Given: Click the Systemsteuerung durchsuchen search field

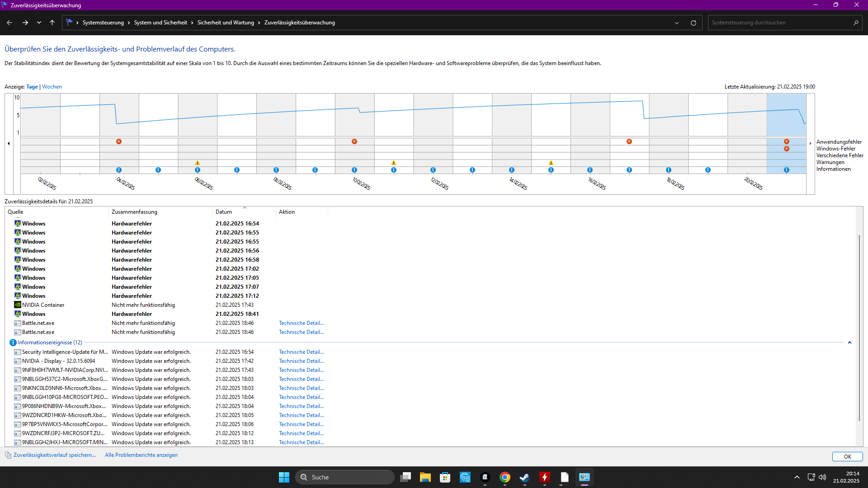Looking at the screenshot, I should pyautogui.click(x=778, y=23).
